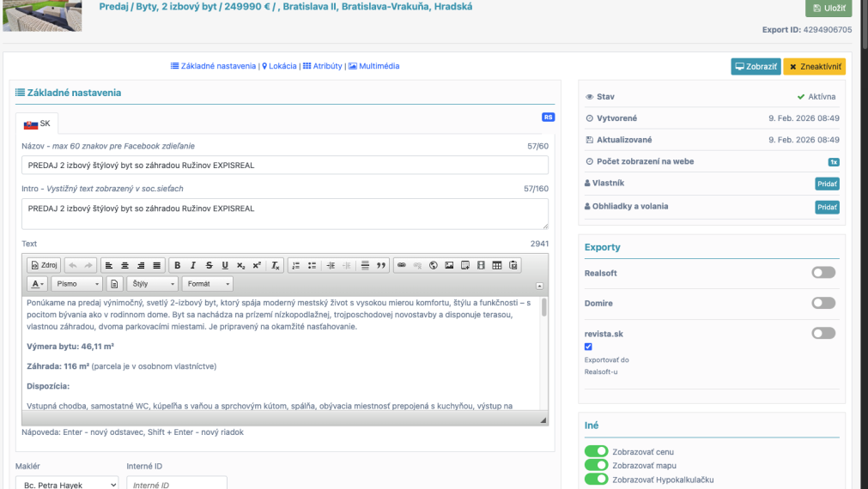Paste from clipboard icon in editor
Image resolution: width=868 pixels, height=489 pixels.
coord(513,266)
